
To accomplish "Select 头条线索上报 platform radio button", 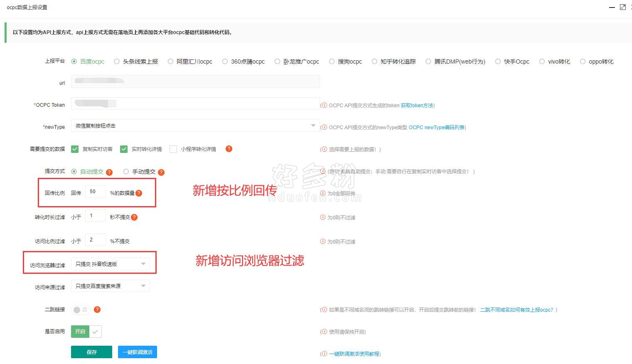I will [117, 61].
